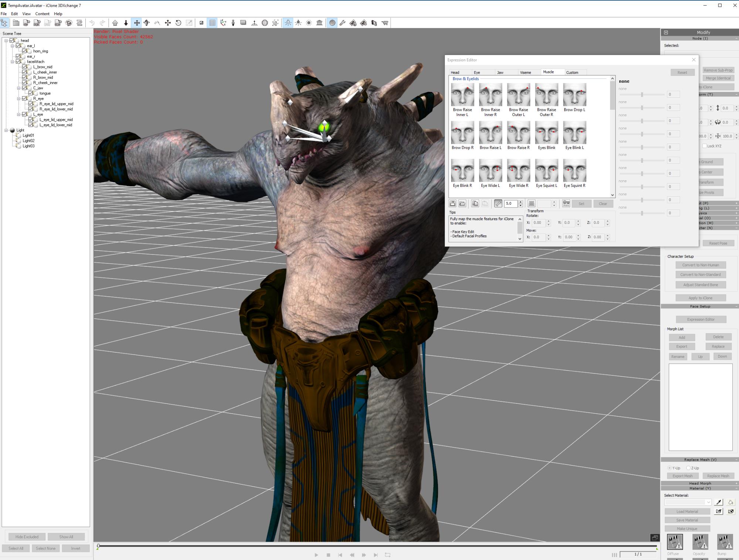
Task: Switch to the Jaw tab
Action: coord(505,72)
